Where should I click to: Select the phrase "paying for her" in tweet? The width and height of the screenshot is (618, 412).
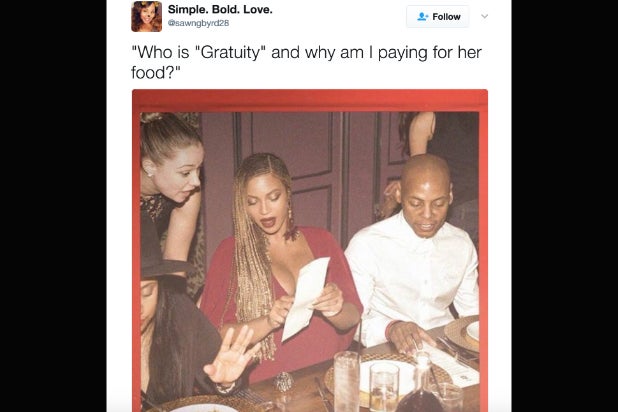430,53
